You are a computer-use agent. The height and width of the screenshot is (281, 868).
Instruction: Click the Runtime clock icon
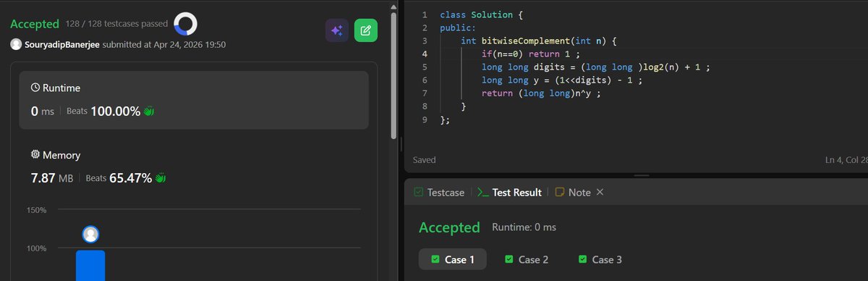tap(35, 88)
